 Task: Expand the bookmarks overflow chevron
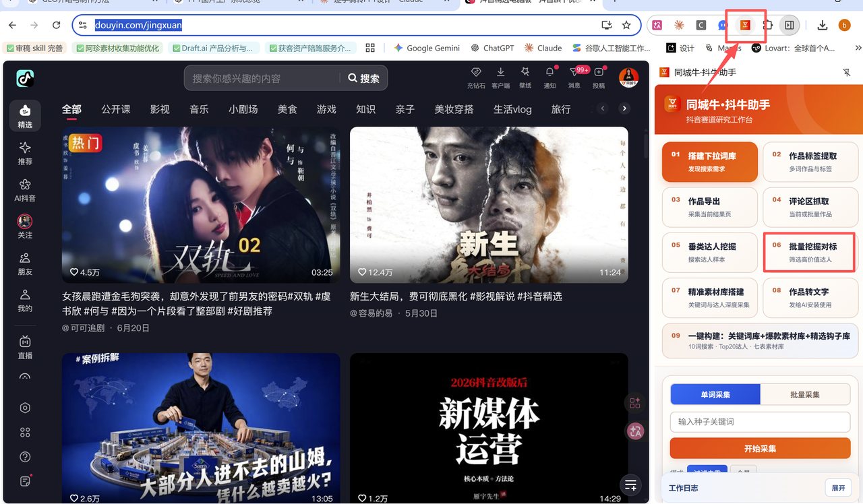[x=858, y=48]
